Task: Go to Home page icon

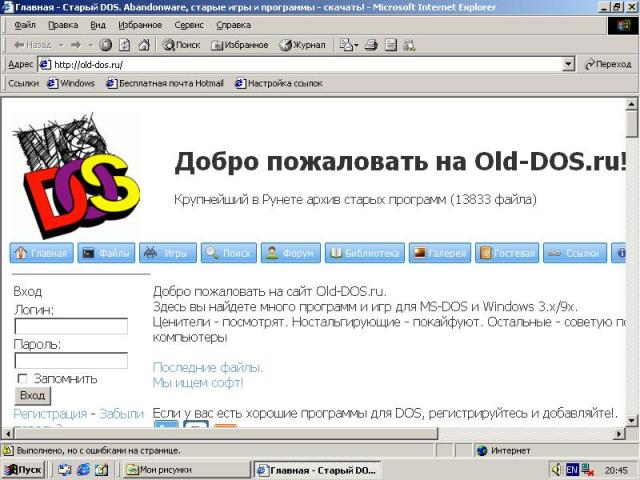Action: pos(144,44)
